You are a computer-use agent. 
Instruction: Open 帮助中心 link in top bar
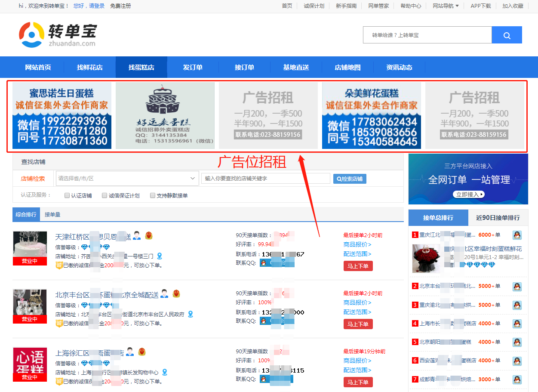[411, 6]
